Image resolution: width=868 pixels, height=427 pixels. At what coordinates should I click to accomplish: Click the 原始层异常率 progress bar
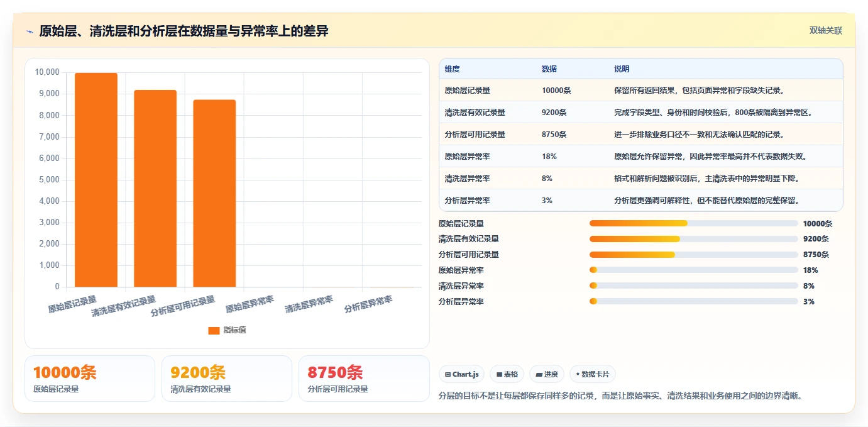click(x=694, y=270)
